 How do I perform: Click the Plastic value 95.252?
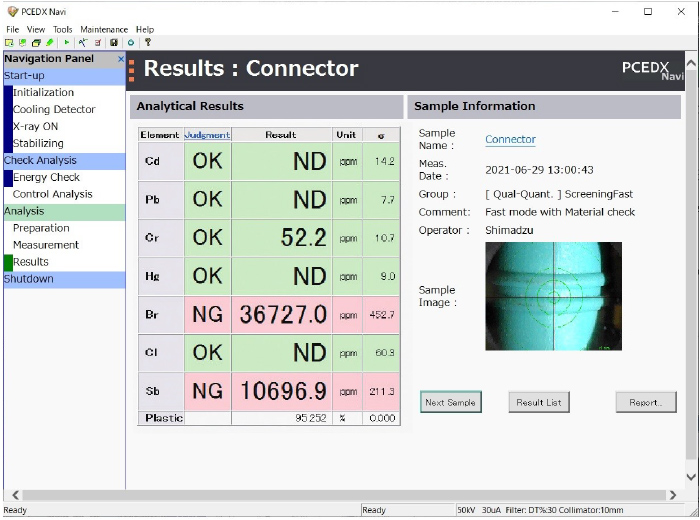pos(311,418)
